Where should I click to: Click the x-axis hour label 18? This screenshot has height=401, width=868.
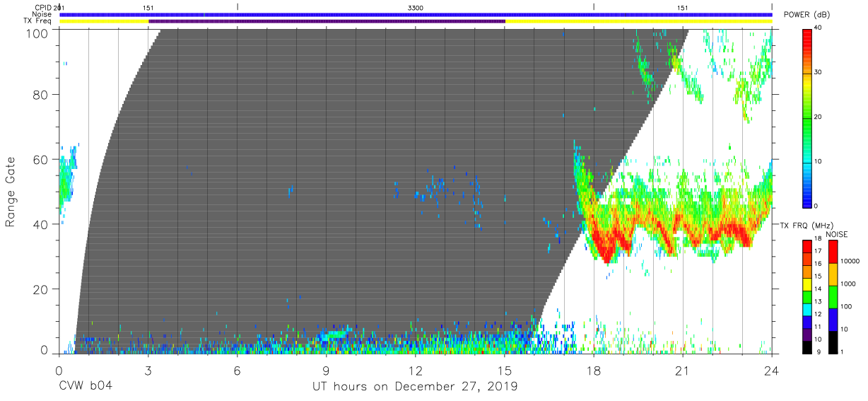594,370
